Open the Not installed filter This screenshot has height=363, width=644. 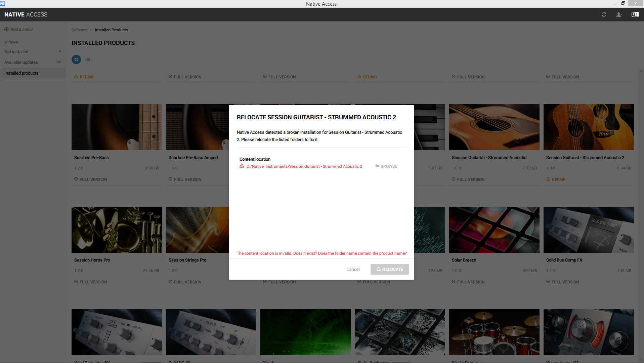[16, 51]
